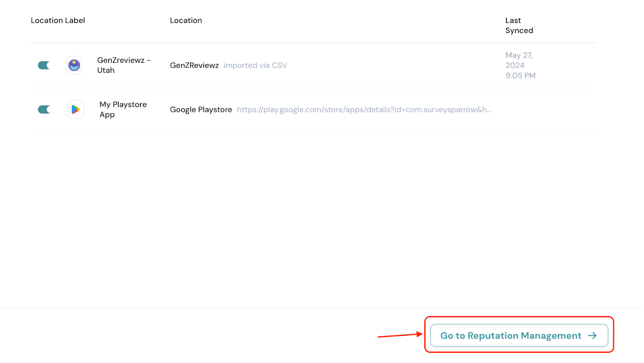Click the 2024 year in Last Synced

tap(515, 65)
